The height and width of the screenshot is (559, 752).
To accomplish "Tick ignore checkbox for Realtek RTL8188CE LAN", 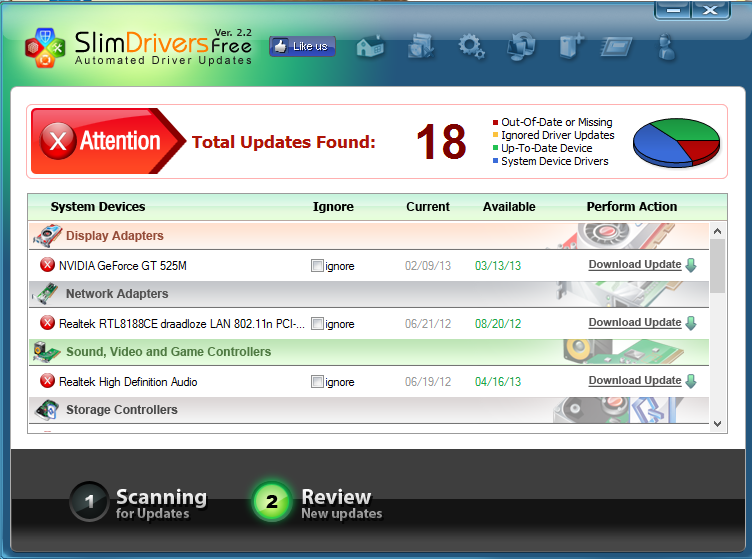I will coord(317,324).
